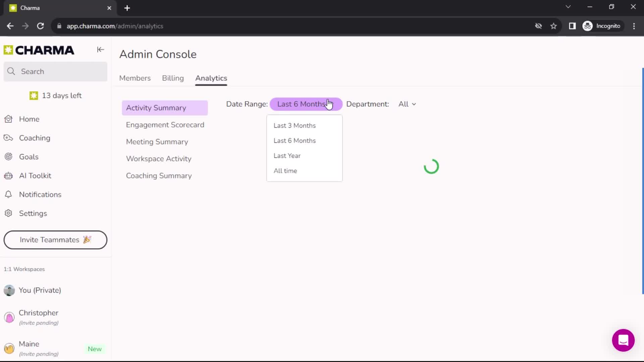644x362 pixels.
Task: Open the Goals target icon
Action: (x=8, y=157)
